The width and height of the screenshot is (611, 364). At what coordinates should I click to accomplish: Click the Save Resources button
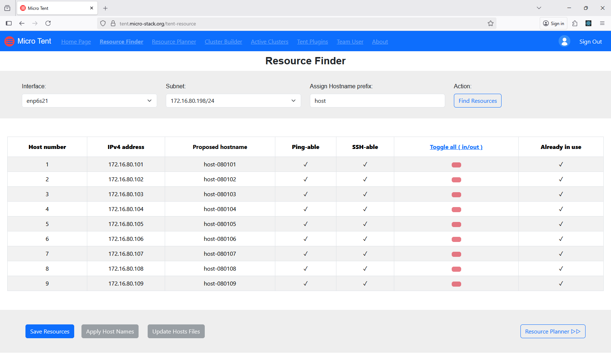point(49,331)
